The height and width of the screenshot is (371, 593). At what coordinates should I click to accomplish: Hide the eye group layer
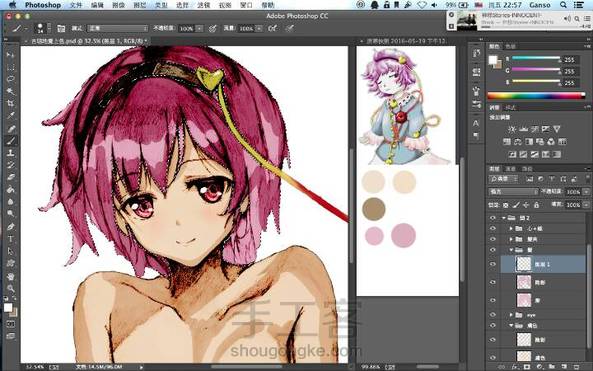pos(492,314)
